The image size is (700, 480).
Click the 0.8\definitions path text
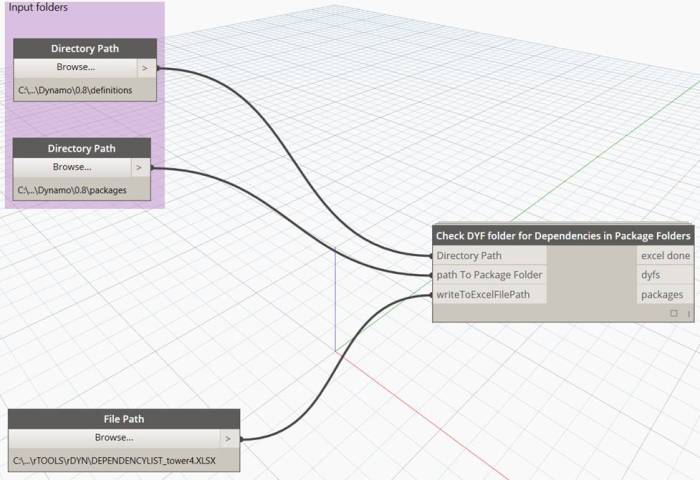coord(75,90)
